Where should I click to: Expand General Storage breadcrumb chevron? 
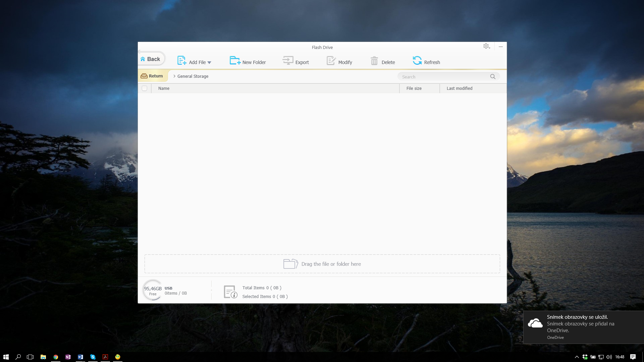pyautogui.click(x=174, y=76)
